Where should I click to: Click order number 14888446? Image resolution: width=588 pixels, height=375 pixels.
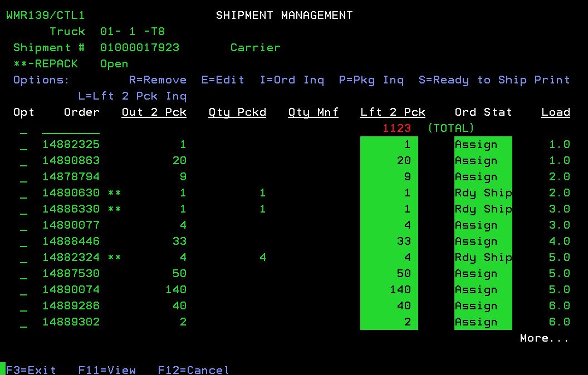71,241
